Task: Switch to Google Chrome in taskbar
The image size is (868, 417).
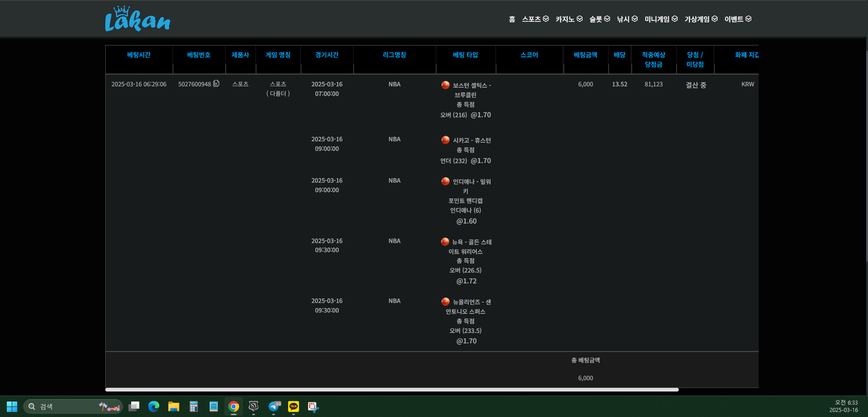Action: (233, 406)
